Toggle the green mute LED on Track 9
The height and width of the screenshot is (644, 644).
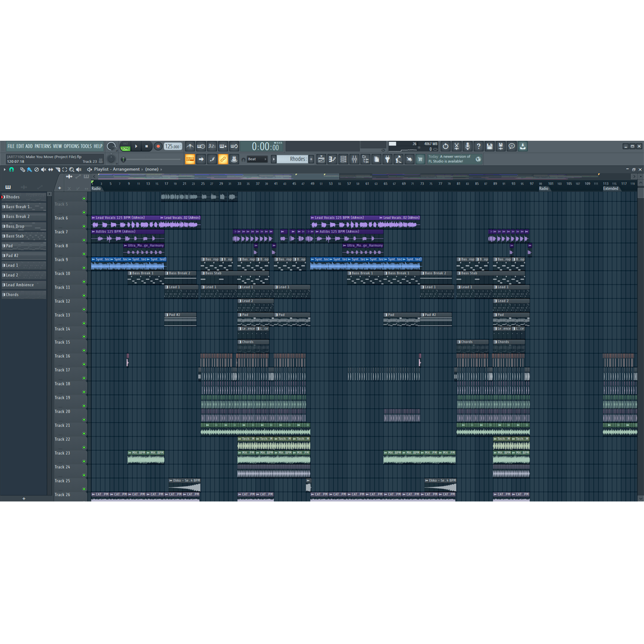pos(84,267)
